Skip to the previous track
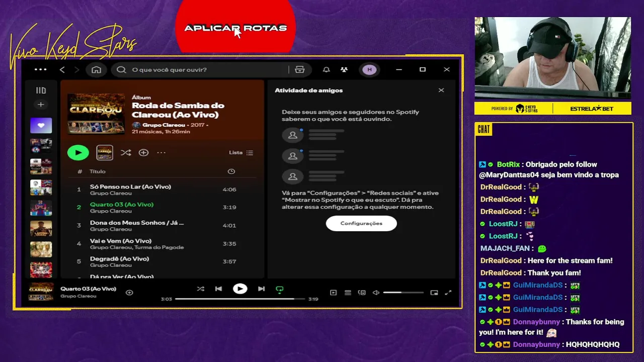The height and width of the screenshot is (362, 644). pos(218,289)
